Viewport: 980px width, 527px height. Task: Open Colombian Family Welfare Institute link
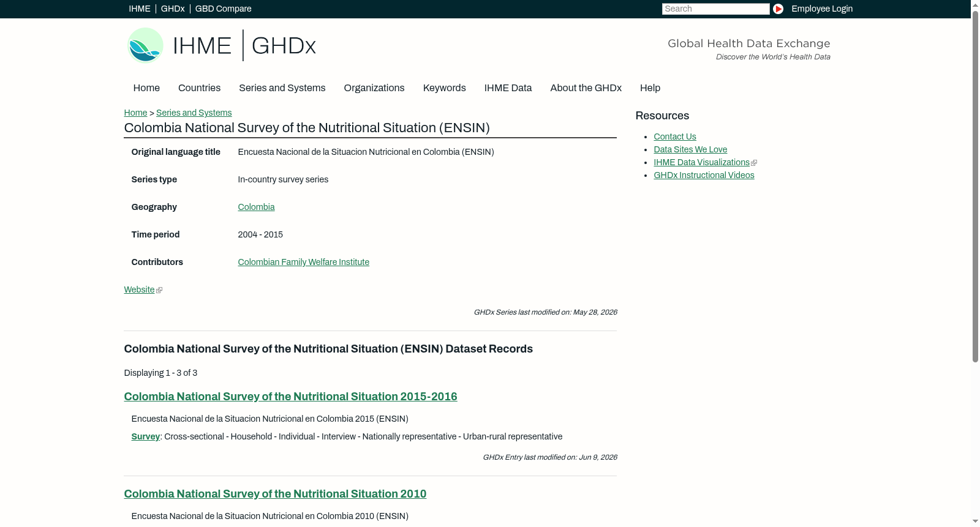[x=304, y=262]
